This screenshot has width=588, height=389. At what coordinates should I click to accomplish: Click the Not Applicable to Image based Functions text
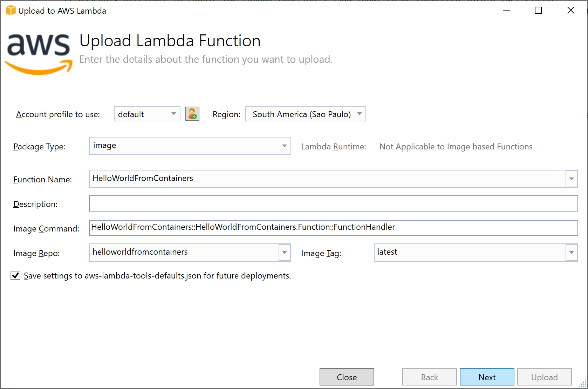pos(456,147)
